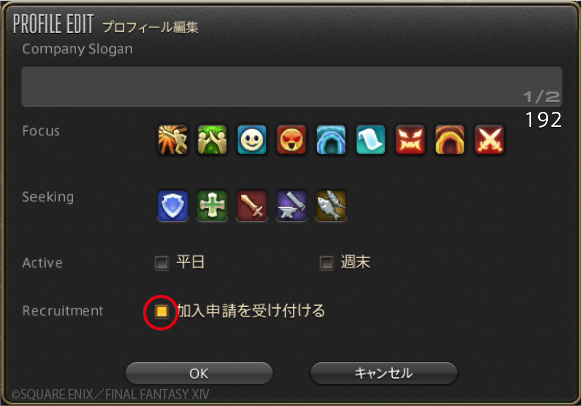Confirm changes with the OK button

pyautogui.click(x=199, y=373)
